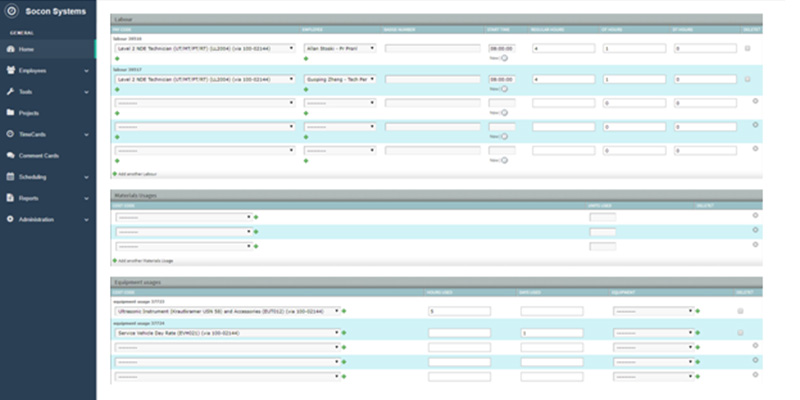Tick the Delete checkbox for labour 39517
Screen dimensions: 800x400
point(747,79)
